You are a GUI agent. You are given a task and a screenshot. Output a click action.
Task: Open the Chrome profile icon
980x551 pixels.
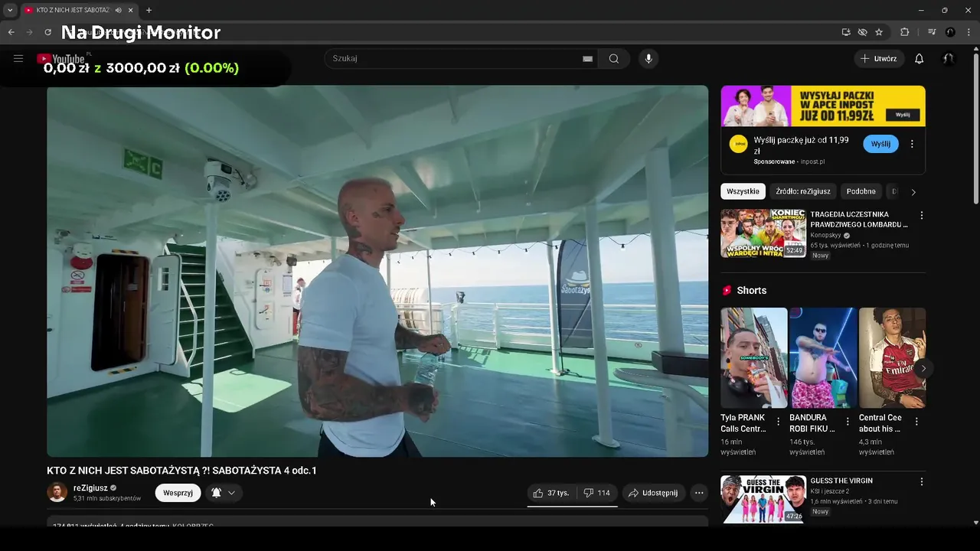pos(950,32)
